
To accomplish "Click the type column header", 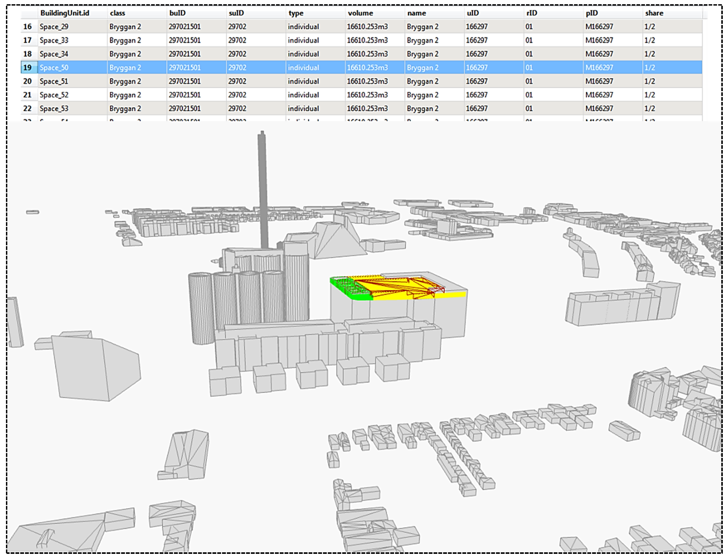I will coord(296,13).
